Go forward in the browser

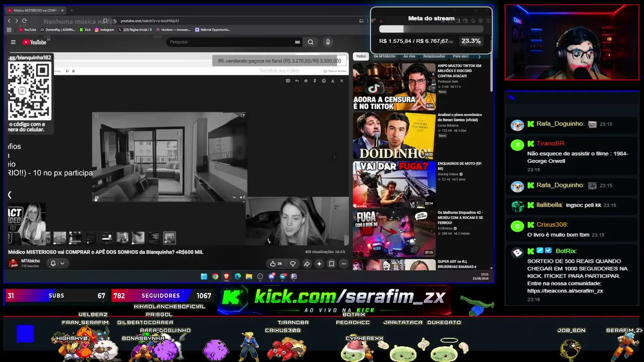[x=17, y=21]
